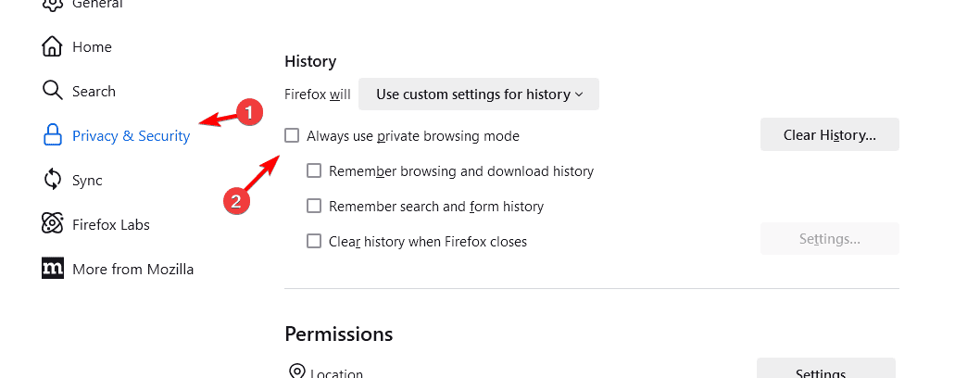Click the More from Mozilla icon
This screenshot has width=980, height=378.
pyautogui.click(x=53, y=269)
